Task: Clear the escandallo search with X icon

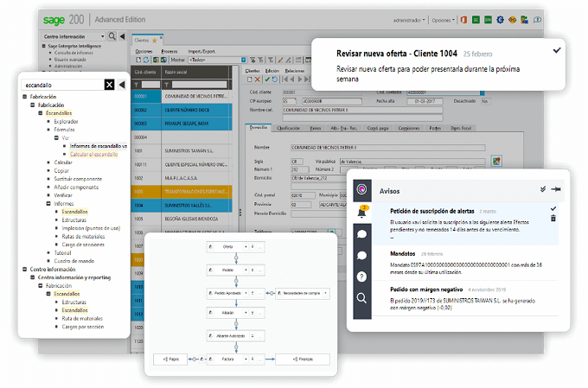Action: click(x=109, y=85)
